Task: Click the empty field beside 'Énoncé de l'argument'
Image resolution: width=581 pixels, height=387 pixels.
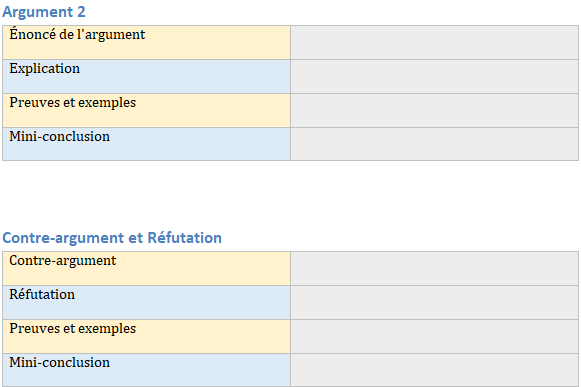Action: [434, 42]
